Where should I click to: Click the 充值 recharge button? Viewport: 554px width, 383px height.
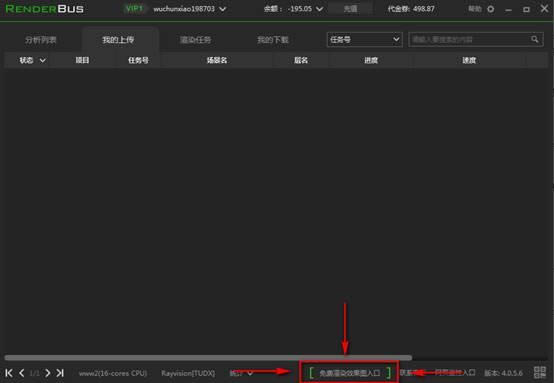[x=350, y=9]
